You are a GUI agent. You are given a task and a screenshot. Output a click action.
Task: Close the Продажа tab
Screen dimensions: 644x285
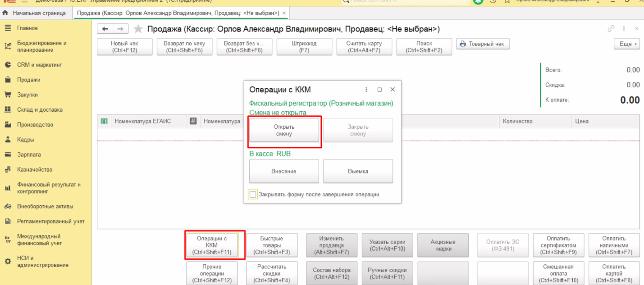pos(284,13)
